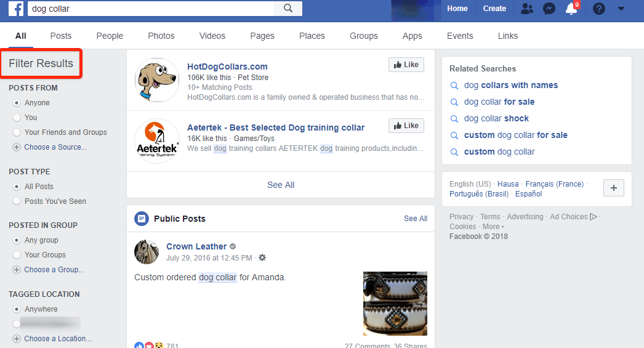Click Crown Leather horse avatar
Image resolution: width=644 pixels, height=348 pixels.
click(x=146, y=252)
